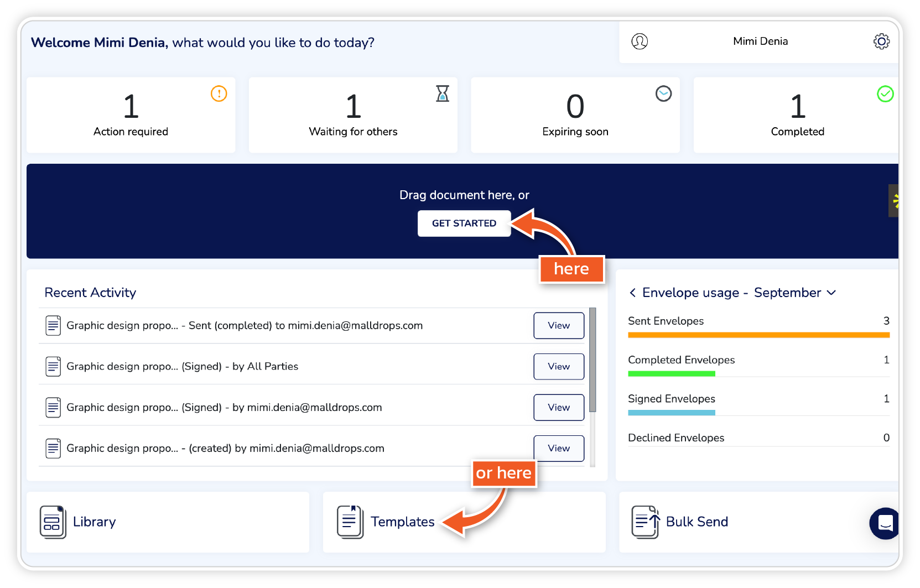Click the Completed green checkmark icon

coord(886,94)
